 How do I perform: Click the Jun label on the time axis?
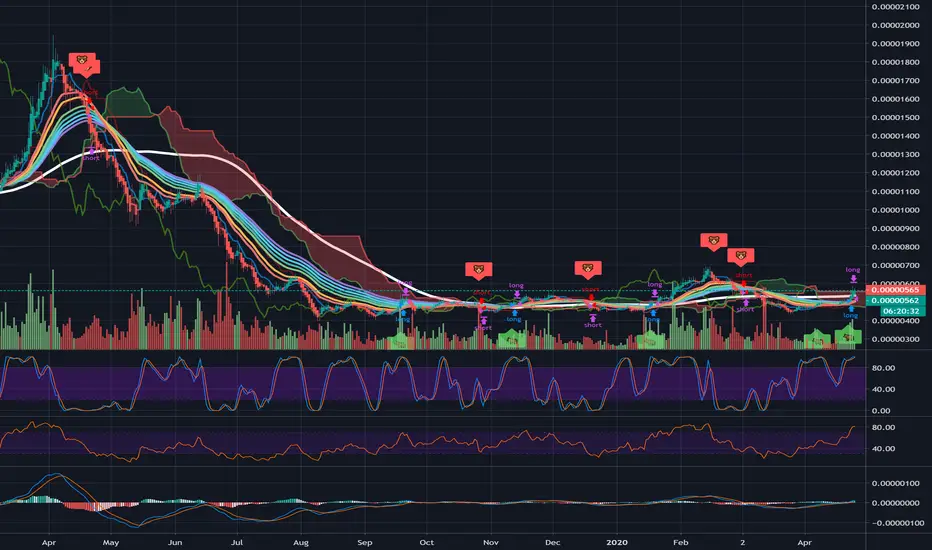point(175,543)
